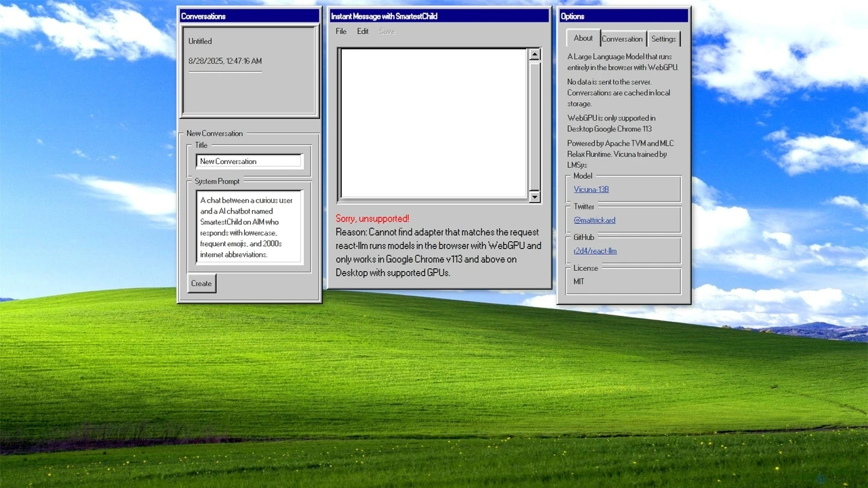Click the chat scrollbar down arrow
The image size is (868, 488).
coord(534,197)
